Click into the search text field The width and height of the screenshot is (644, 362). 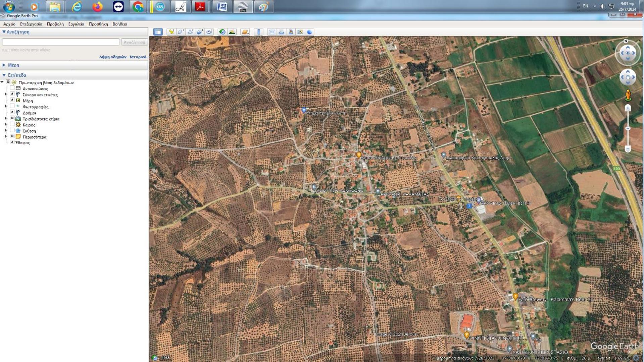pyautogui.click(x=60, y=42)
